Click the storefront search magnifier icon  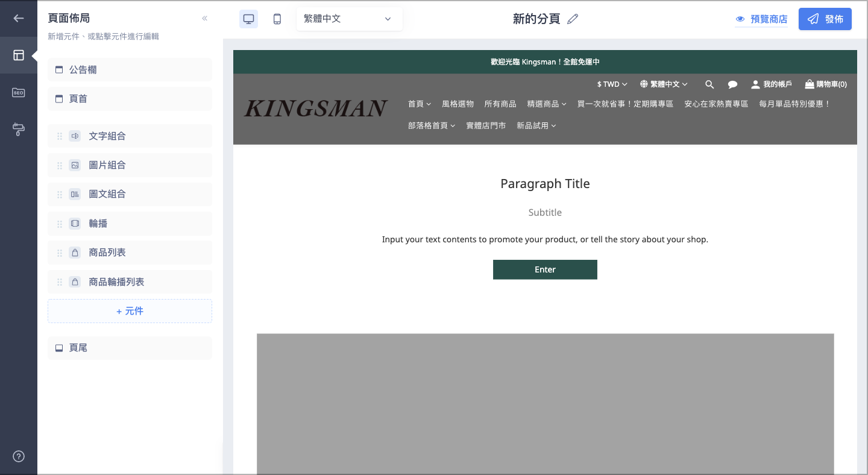pyautogui.click(x=709, y=84)
